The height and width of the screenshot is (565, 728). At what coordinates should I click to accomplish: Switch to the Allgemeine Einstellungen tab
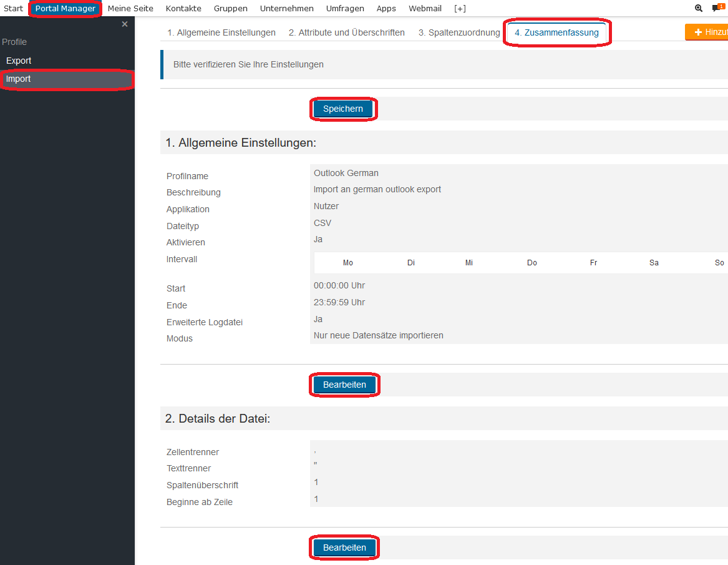[x=221, y=32]
